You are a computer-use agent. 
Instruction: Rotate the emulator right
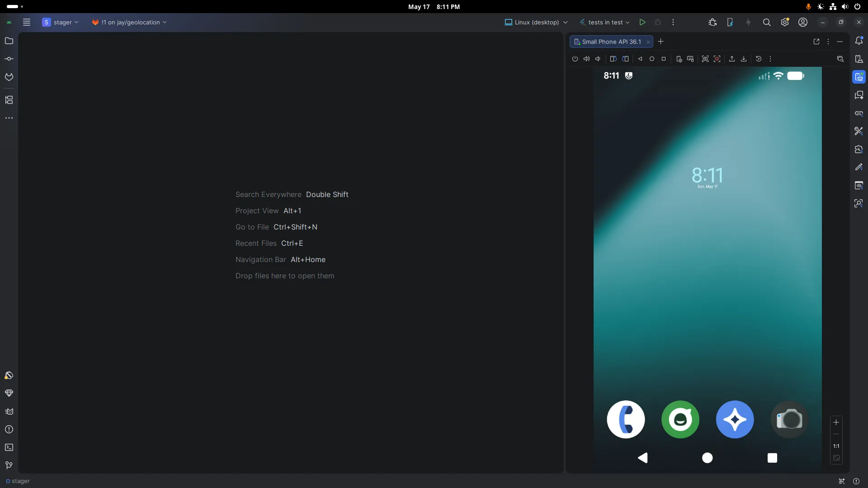click(x=625, y=59)
